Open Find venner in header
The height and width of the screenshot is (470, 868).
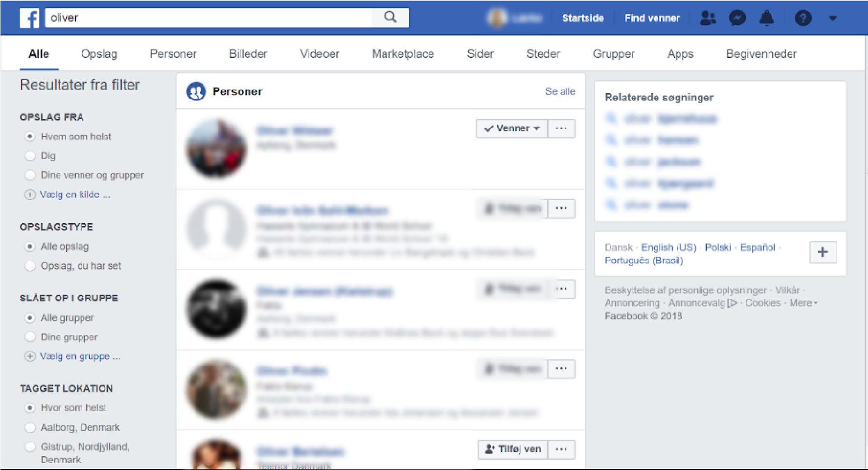pos(652,18)
